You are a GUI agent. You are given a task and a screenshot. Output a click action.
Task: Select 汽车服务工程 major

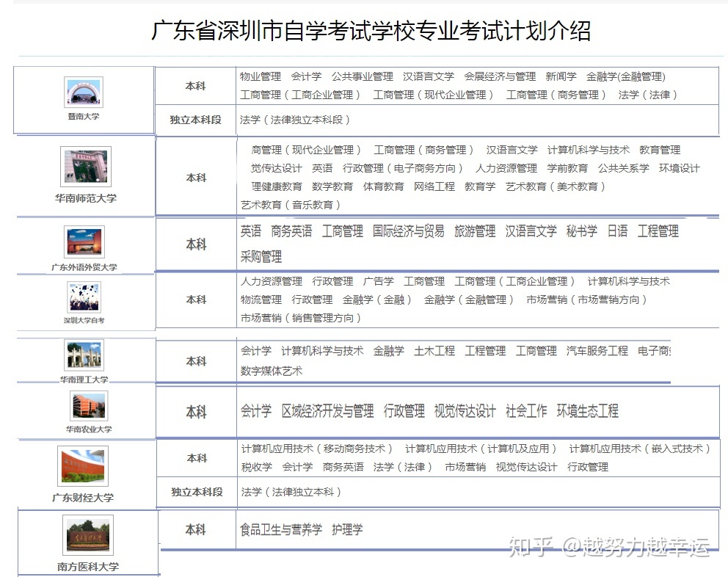pyautogui.click(x=597, y=351)
